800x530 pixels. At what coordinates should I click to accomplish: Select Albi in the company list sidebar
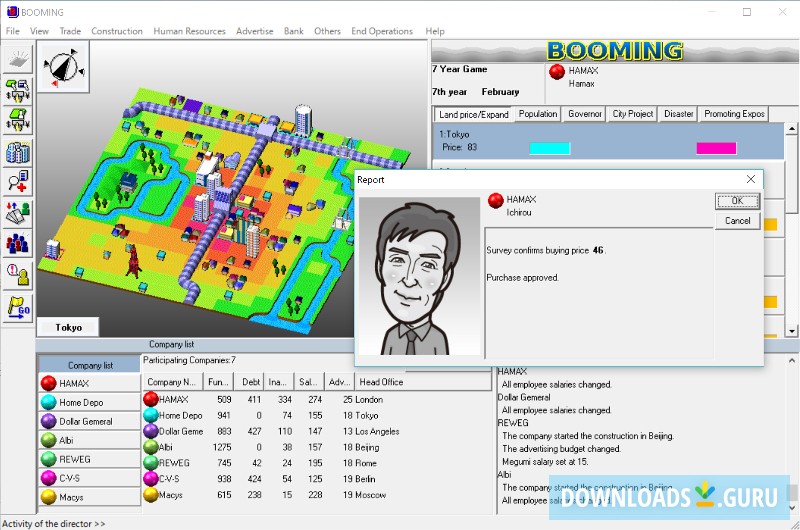tap(90, 440)
